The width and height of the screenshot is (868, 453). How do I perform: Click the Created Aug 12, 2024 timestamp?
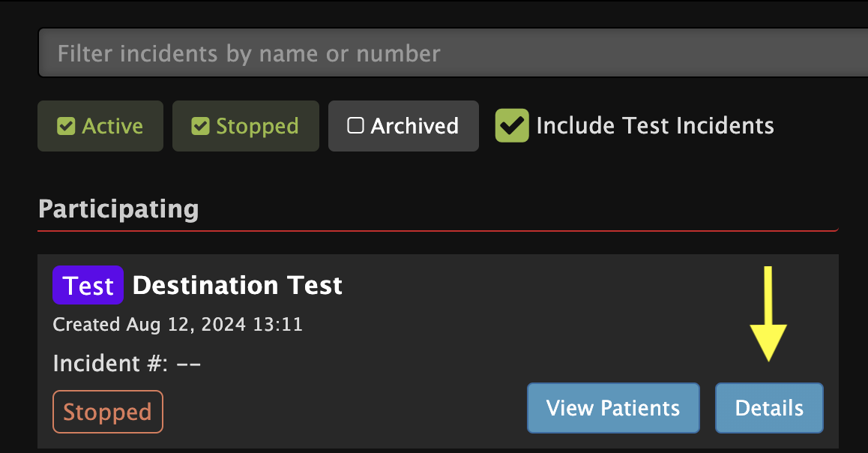coord(178,325)
